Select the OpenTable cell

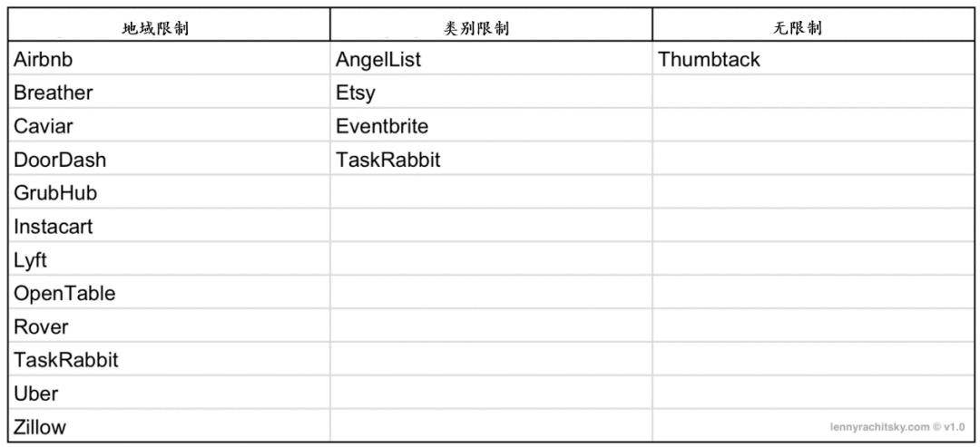coord(64,294)
